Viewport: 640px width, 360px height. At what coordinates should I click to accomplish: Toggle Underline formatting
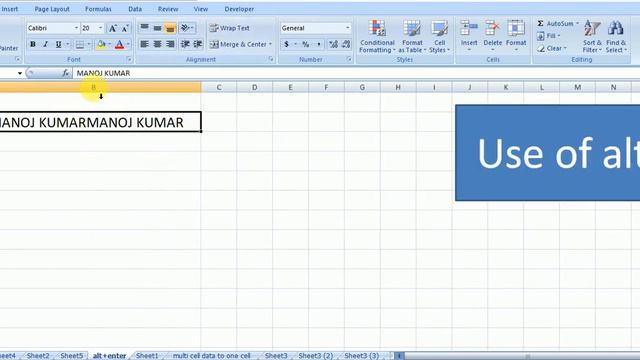[x=58, y=44]
